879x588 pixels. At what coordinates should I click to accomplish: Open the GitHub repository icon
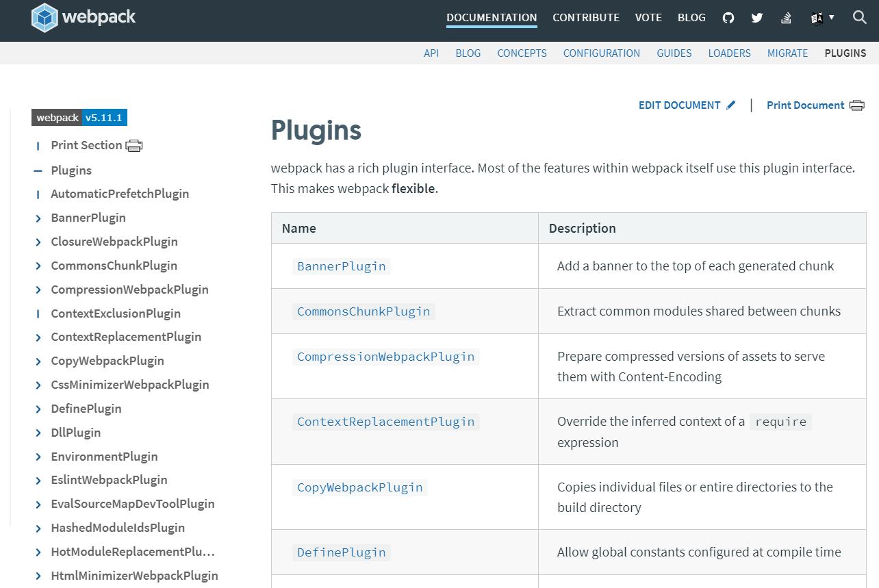coord(728,18)
